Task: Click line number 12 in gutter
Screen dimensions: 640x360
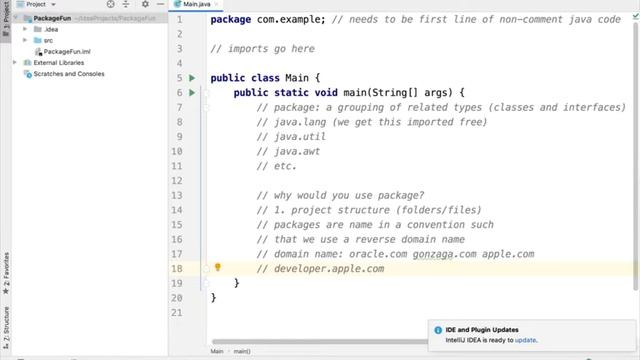Action: [x=177, y=180]
